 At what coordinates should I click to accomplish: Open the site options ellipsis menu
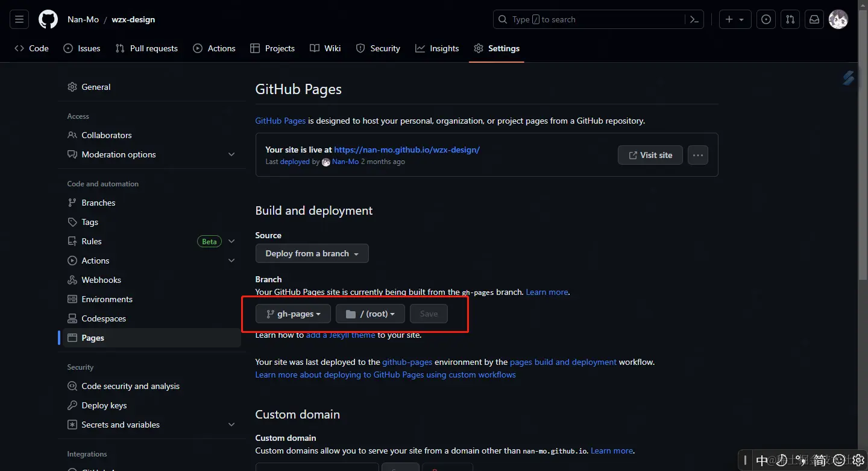pyautogui.click(x=697, y=155)
